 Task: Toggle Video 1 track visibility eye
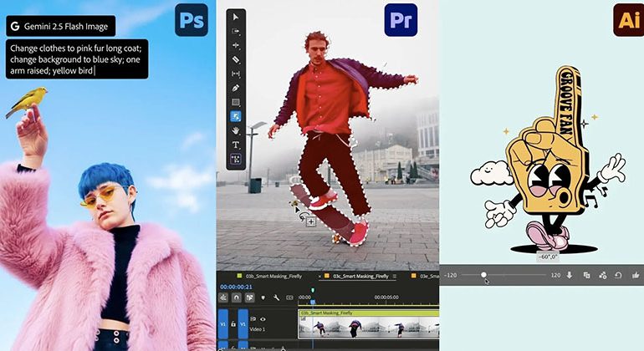click(263, 319)
